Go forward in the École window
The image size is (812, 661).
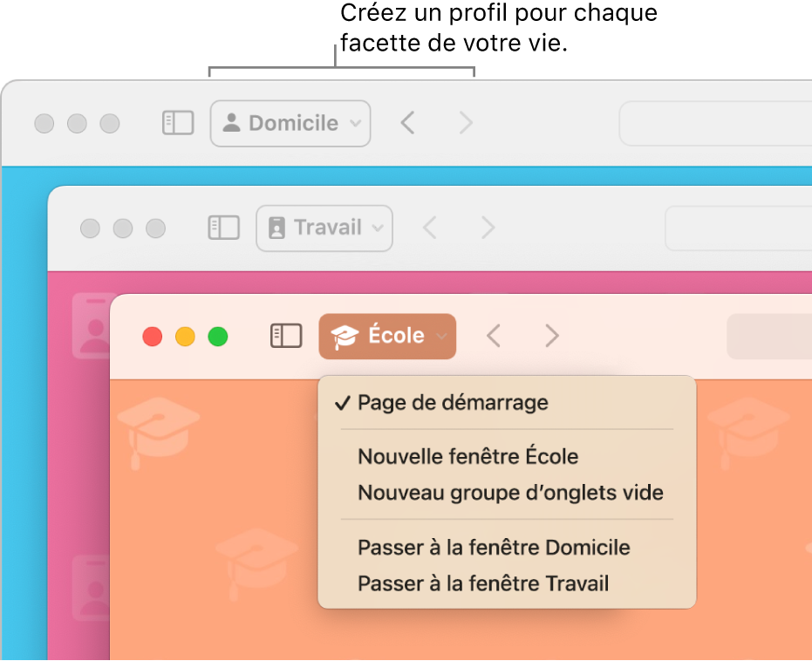click(551, 336)
